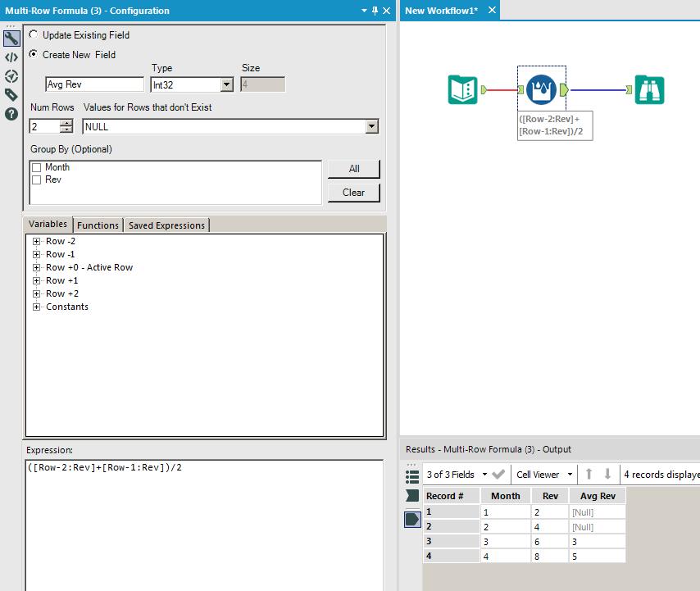Select the Avg Rev column header
Screen dimensions: 700x591
tap(598, 496)
